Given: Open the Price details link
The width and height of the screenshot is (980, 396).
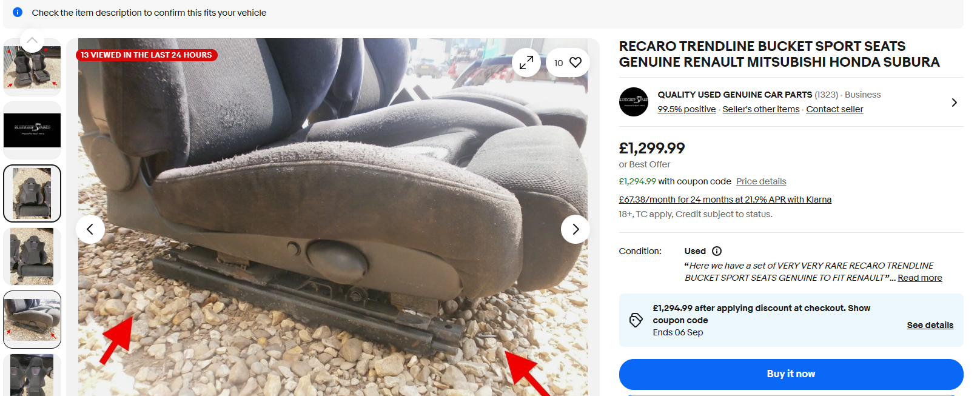Looking at the screenshot, I should (761, 181).
